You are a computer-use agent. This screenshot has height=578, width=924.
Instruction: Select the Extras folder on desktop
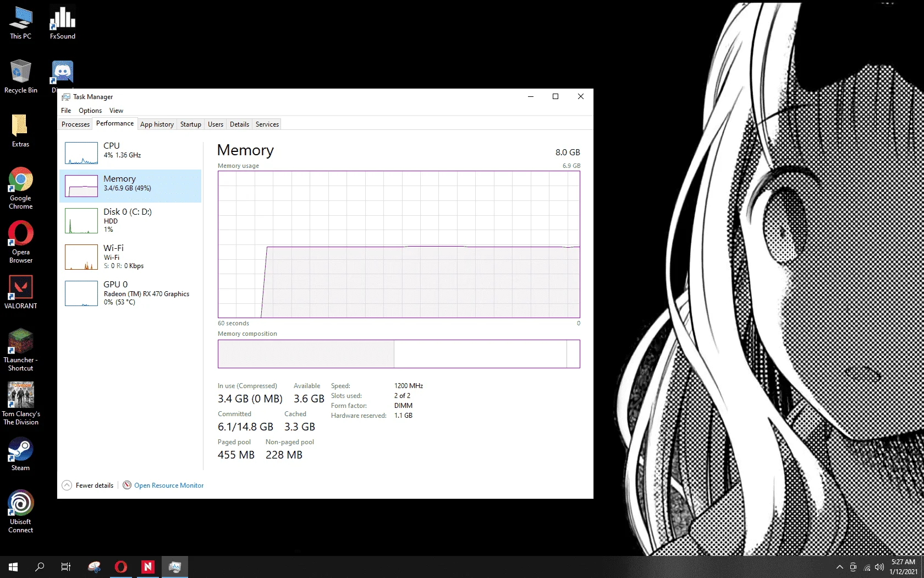click(x=21, y=130)
